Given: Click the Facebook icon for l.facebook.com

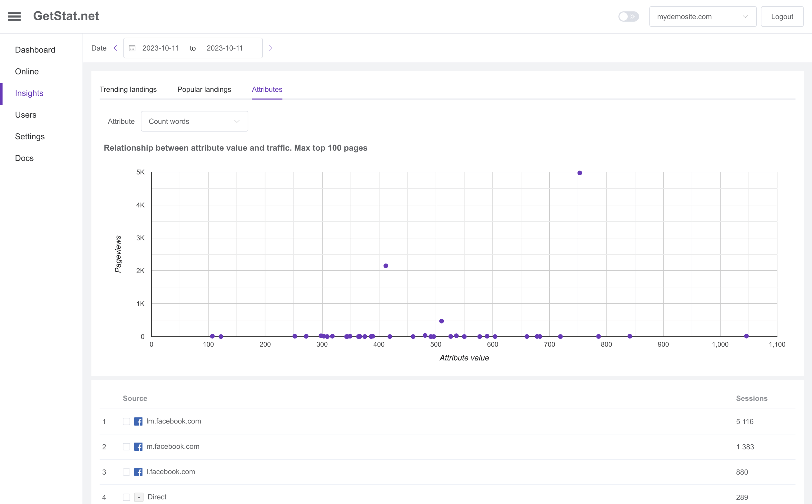Looking at the screenshot, I should [x=138, y=472].
